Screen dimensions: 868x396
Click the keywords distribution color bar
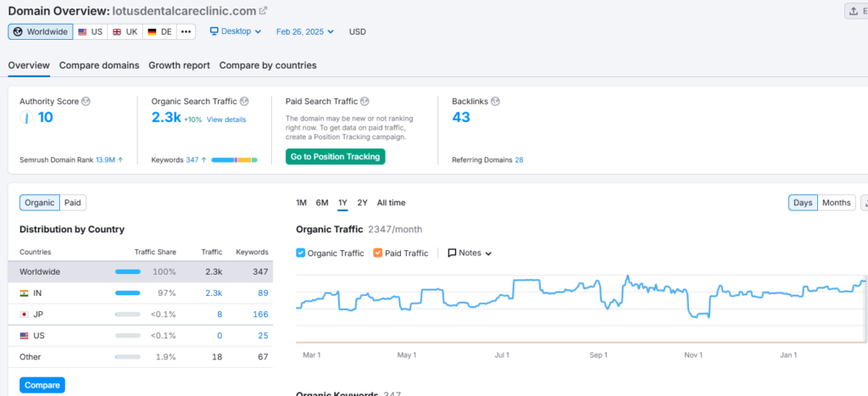coord(234,159)
